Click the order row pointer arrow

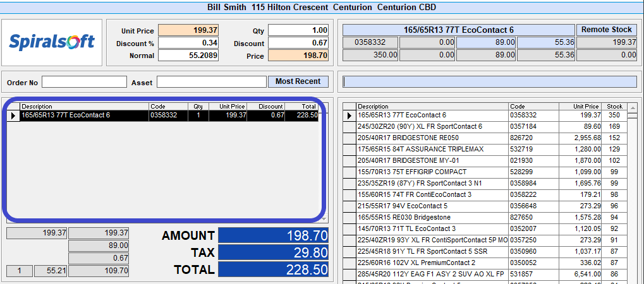[13, 115]
